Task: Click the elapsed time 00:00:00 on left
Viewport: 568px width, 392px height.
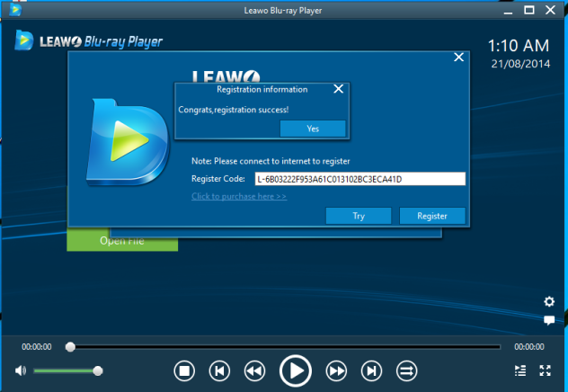Action: click(x=37, y=347)
